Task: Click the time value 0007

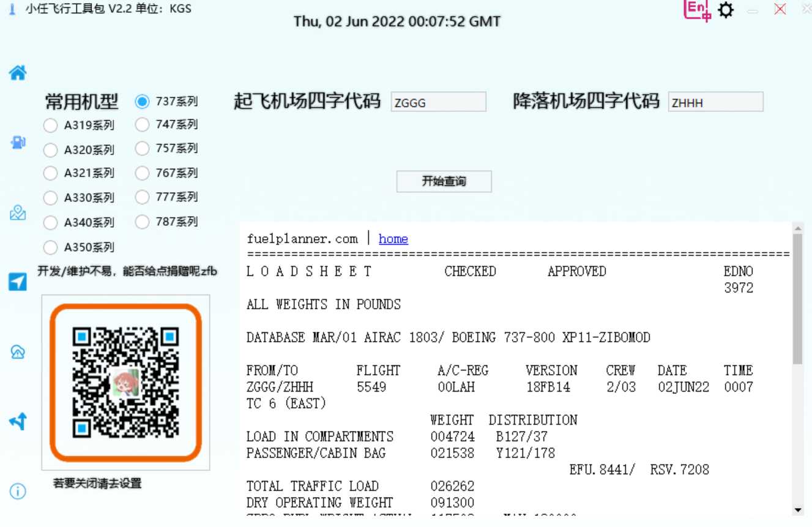Action: tap(739, 387)
